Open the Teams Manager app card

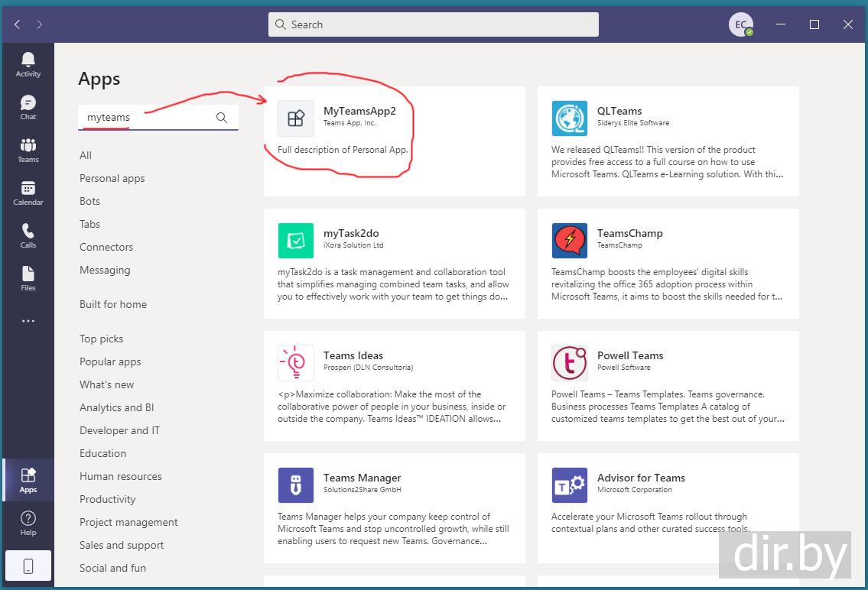[x=394, y=507]
